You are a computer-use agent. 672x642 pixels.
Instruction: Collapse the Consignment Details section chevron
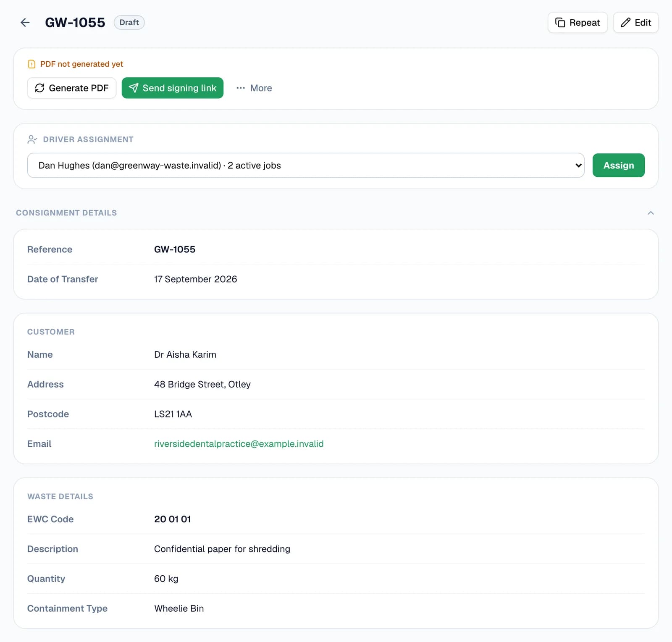coord(651,213)
